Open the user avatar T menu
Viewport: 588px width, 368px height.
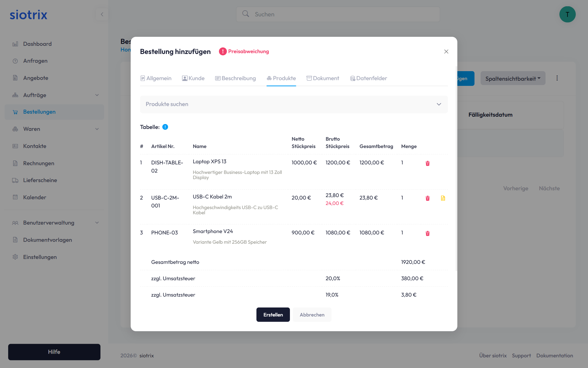point(567,14)
